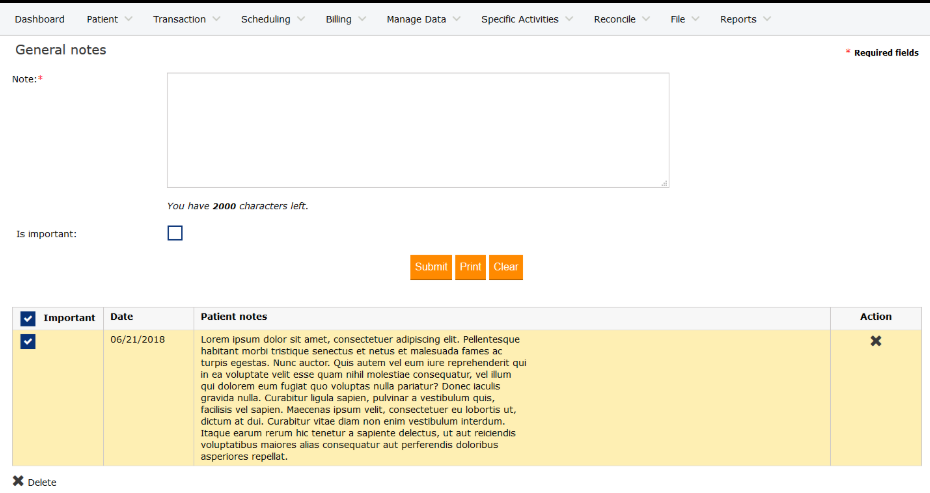Screen dimensions: 930x493
Task: Click the X delete icon in Action column
Action: coord(876,341)
